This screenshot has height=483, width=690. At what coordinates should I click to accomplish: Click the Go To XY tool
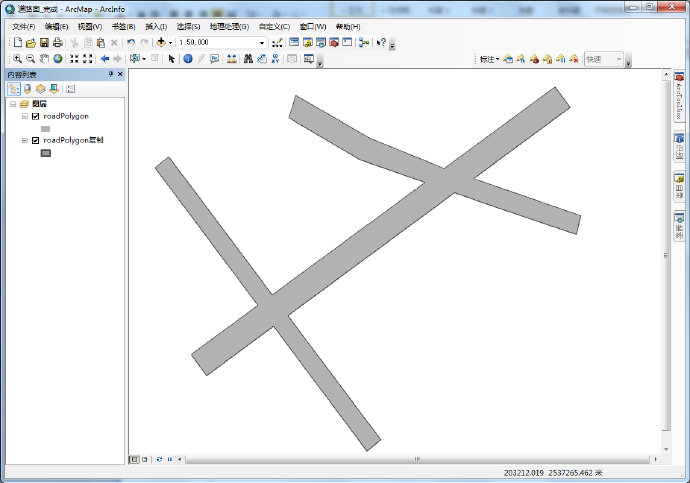(275, 59)
